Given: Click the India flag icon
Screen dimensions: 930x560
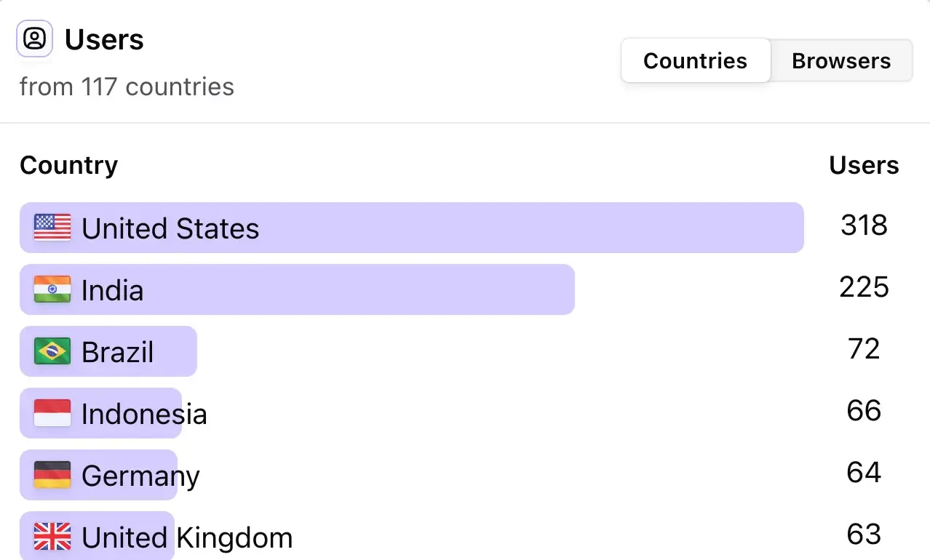Looking at the screenshot, I should [52, 289].
